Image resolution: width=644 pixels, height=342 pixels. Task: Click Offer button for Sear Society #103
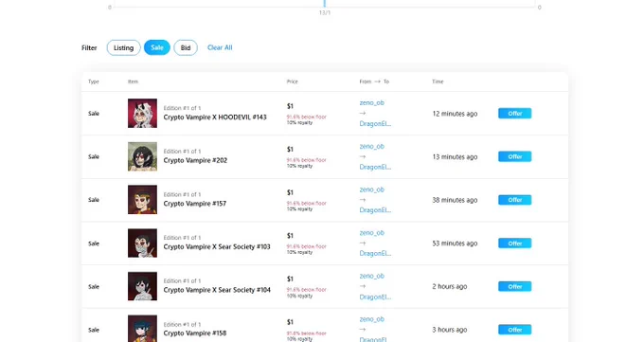514,243
